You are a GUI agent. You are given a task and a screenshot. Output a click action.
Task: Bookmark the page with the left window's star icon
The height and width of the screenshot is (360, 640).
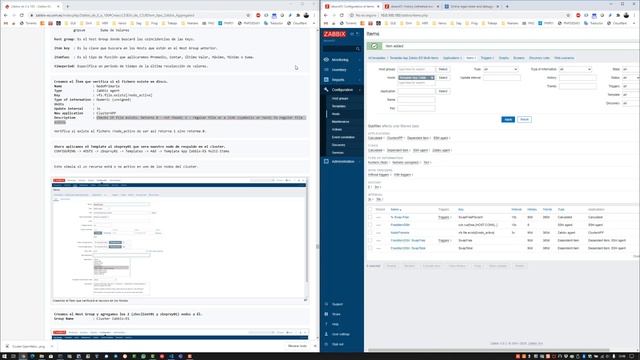pos(248,15)
